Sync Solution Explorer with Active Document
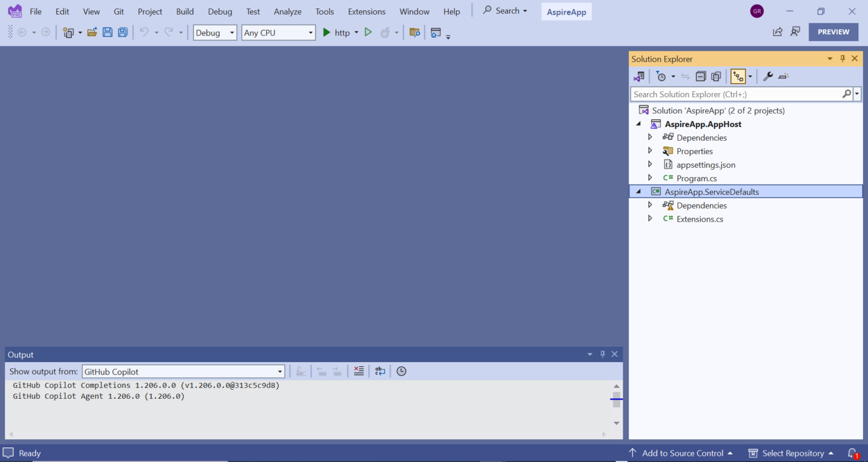 tap(685, 76)
